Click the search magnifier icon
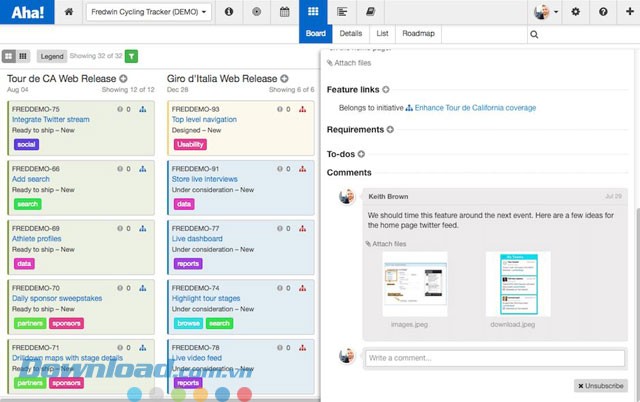Screen dimensions: 640x402 pyautogui.click(x=534, y=34)
